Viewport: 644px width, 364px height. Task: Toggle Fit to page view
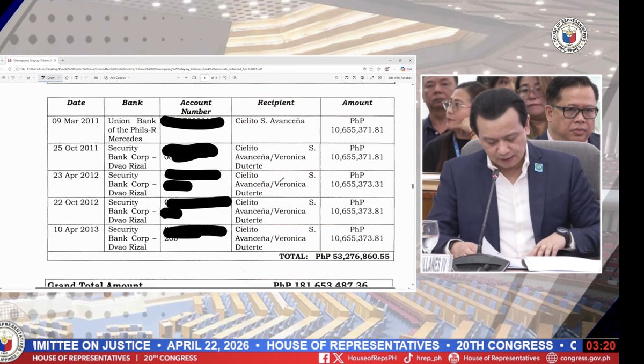point(193,77)
